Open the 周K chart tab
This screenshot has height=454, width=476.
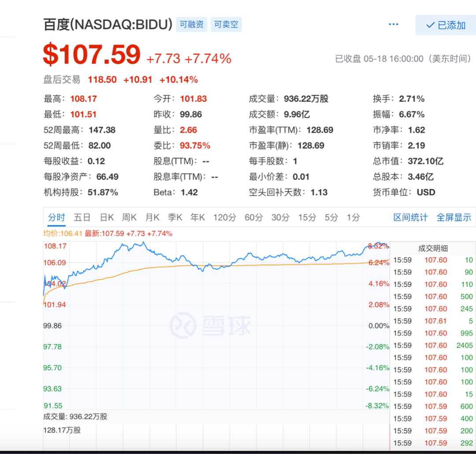point(129,218)
